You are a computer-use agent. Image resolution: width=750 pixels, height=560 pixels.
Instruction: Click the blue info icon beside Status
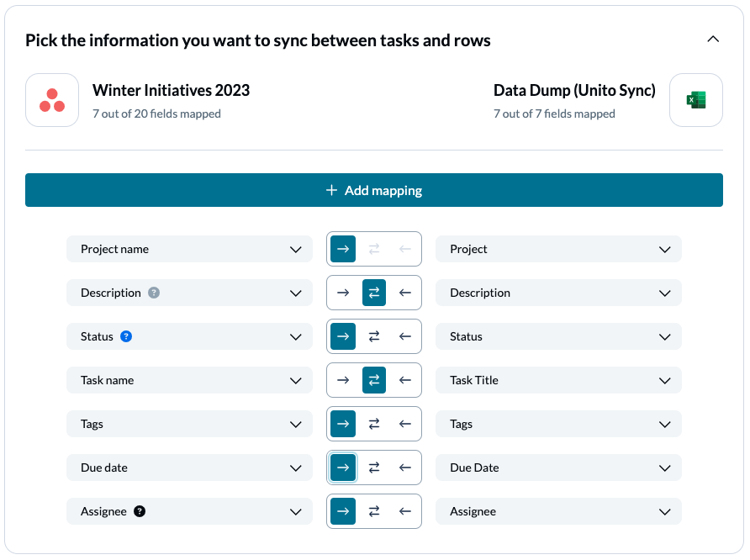pyautogui.click(x=127, y=336)
